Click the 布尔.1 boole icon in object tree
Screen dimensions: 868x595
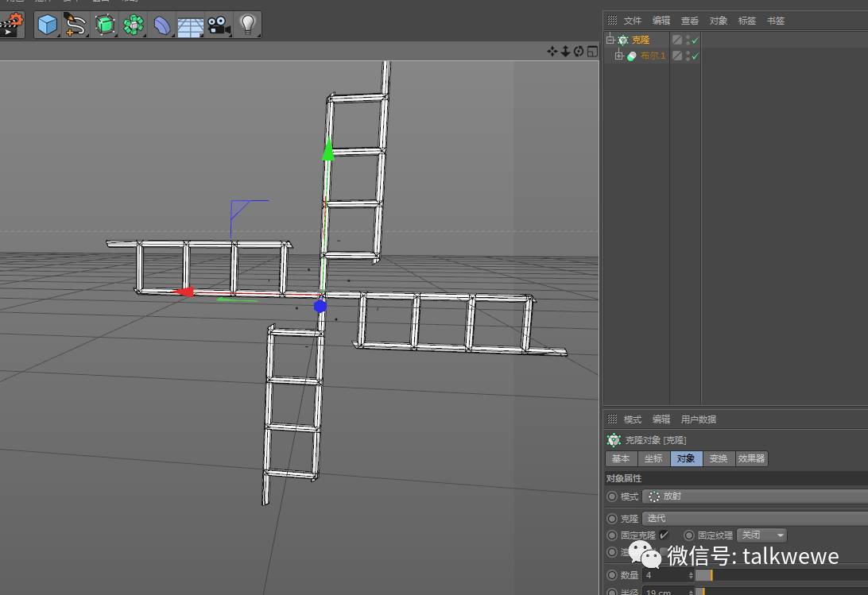(x=632, y=56)
